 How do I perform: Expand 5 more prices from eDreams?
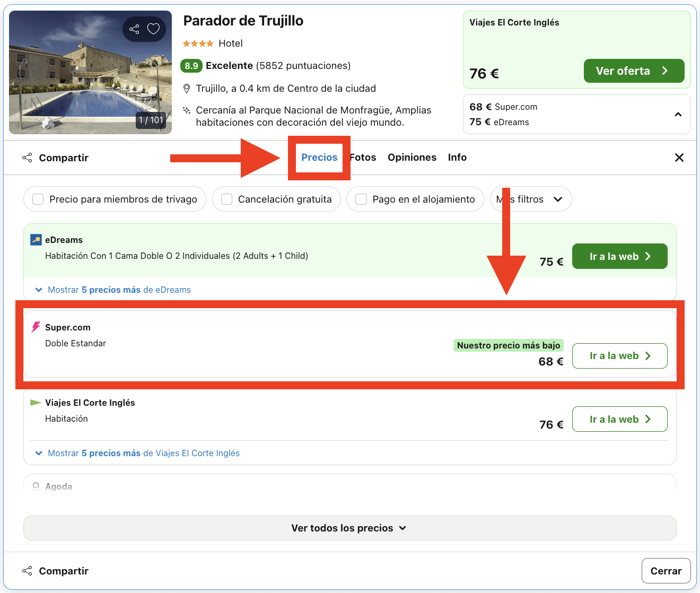tap(119, 290)
